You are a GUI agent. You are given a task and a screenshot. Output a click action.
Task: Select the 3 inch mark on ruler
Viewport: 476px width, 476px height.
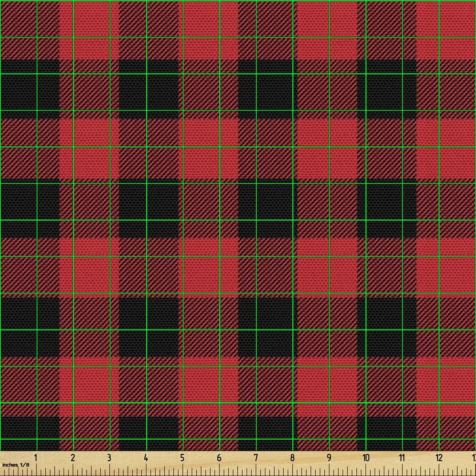(x=109, y=458)
